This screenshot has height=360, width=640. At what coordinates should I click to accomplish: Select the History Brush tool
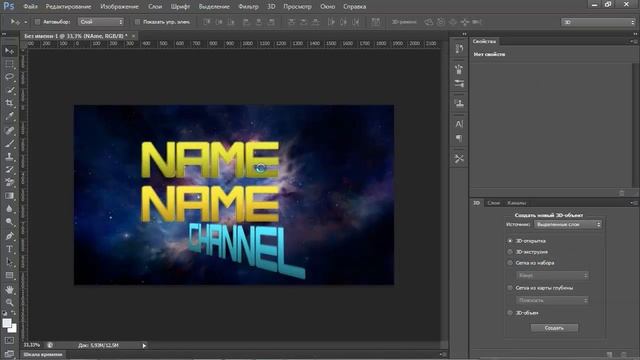(10, 169)
